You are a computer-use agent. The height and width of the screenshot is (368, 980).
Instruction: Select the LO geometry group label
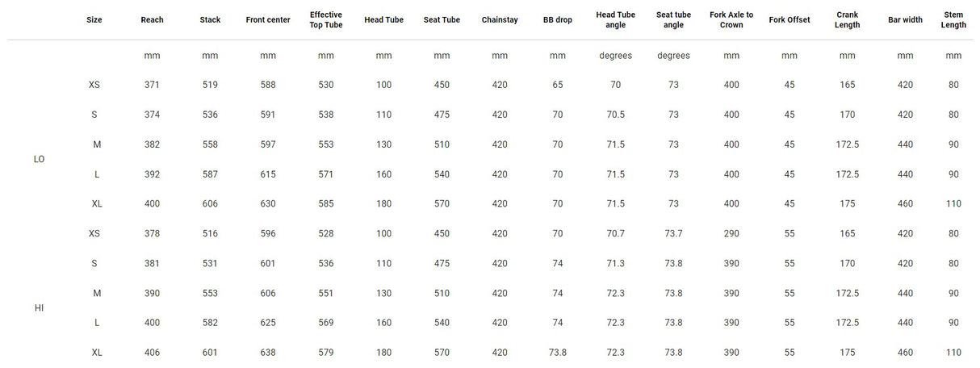[x=39, y=160]
